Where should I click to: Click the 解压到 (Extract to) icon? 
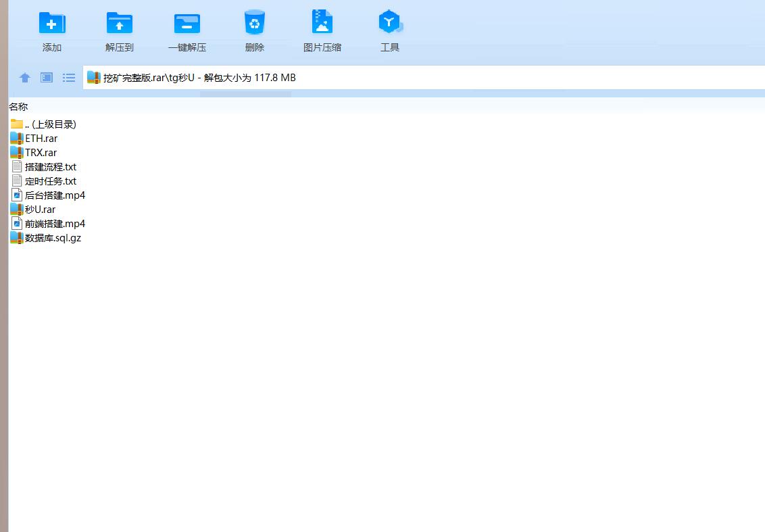click(120, 24)
